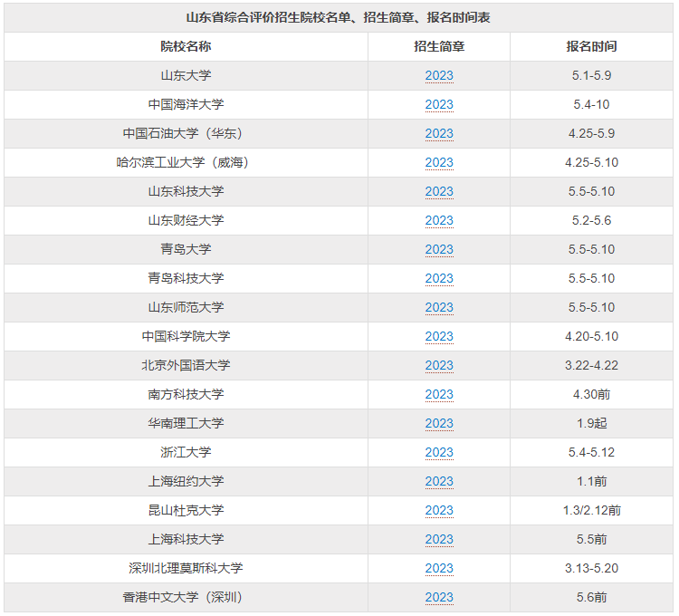Select the 昆山杜克大学 name cell
The height and width of the screenshot is (616, 679).
pos(186,511)
